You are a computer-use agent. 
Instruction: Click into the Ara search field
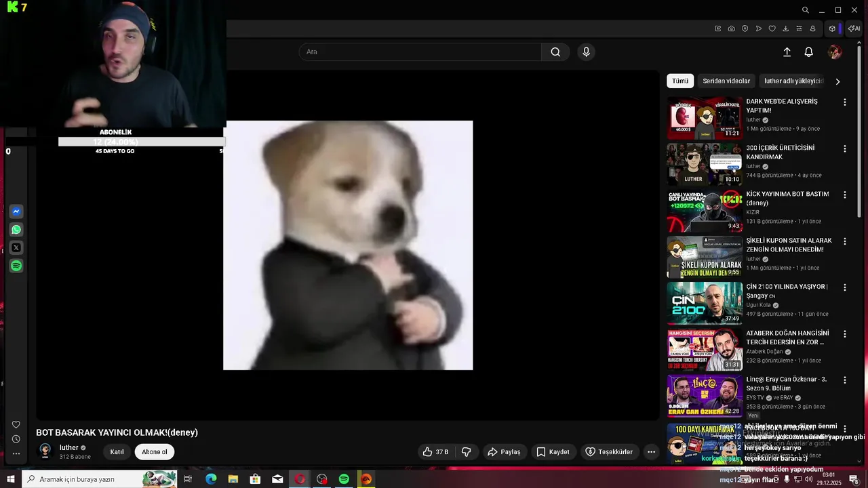click(420, 52)
